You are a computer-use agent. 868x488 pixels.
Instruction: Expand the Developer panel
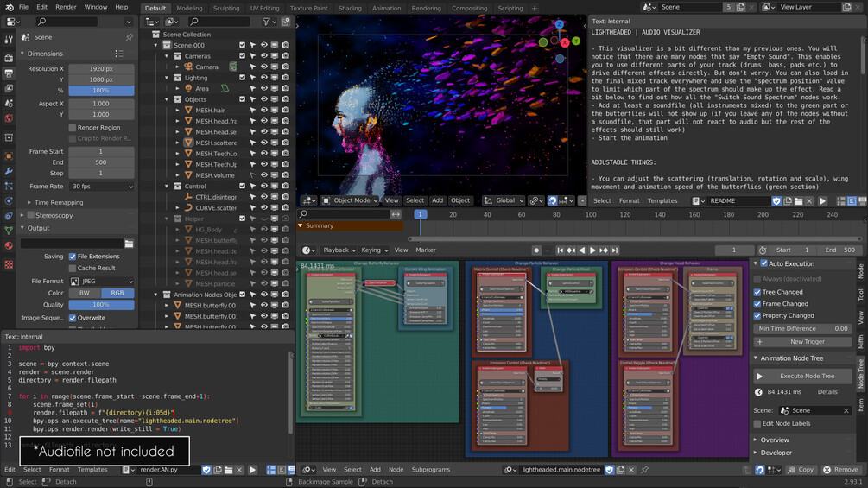tap(775, 453)
